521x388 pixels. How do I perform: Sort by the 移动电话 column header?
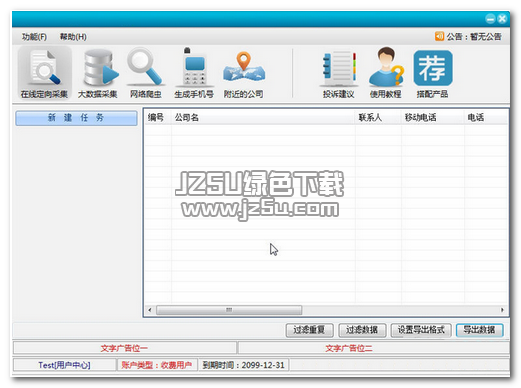point(433,117)
